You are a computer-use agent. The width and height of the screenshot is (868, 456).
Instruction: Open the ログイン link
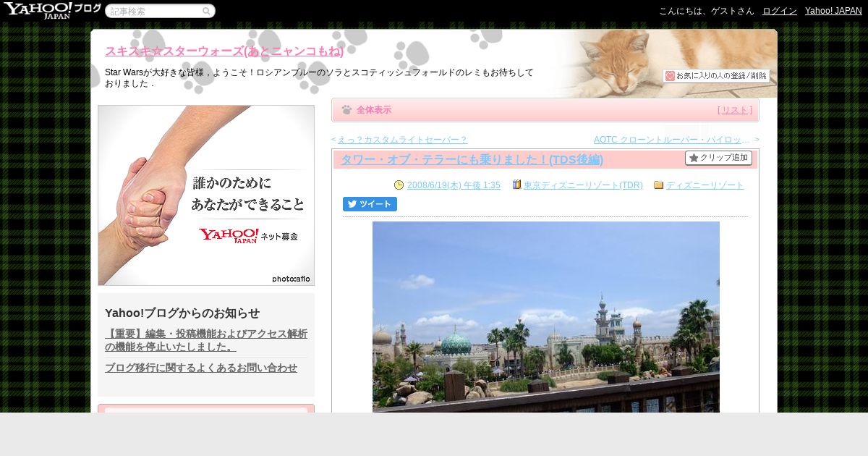click(780, 11)
